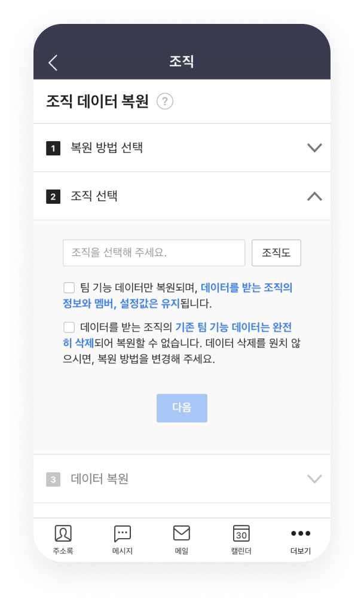Select the 더보기 tab label

(x=301, y=551)
